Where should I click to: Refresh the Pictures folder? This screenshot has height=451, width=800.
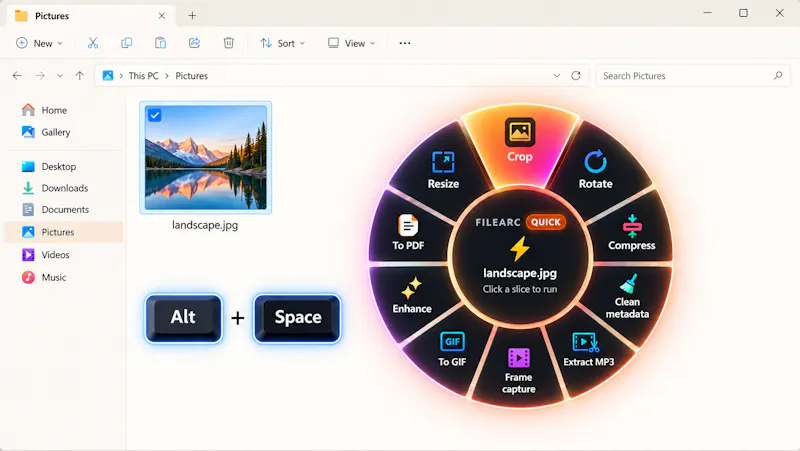click(576, 76)
